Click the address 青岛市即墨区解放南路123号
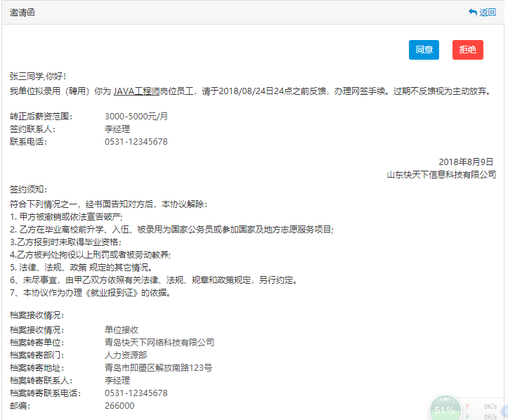The width and height of the screenshot is (508, 420). pos(158,368)
